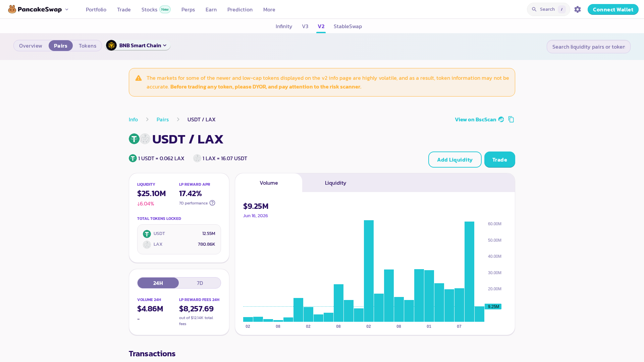644x362 pixels.
Task: Click the search magnifier icon
Action: pos(534,9)
